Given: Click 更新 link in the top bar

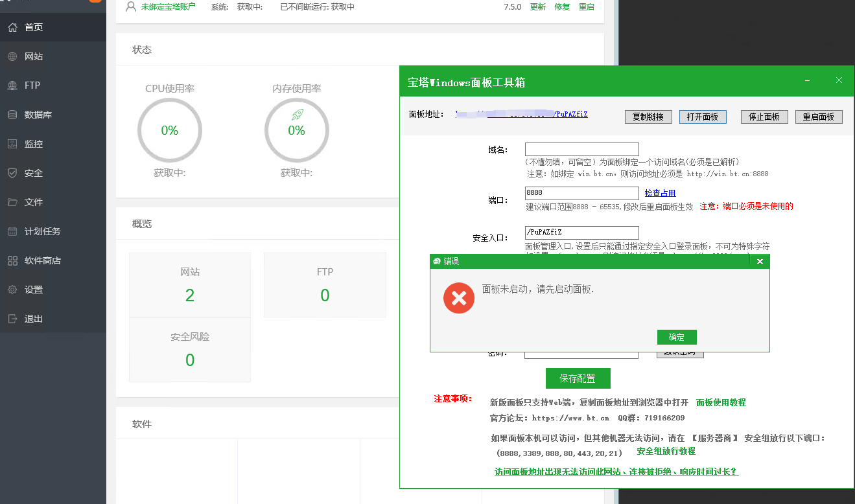Looking at the screenshot, I should [x=538, y=7].
